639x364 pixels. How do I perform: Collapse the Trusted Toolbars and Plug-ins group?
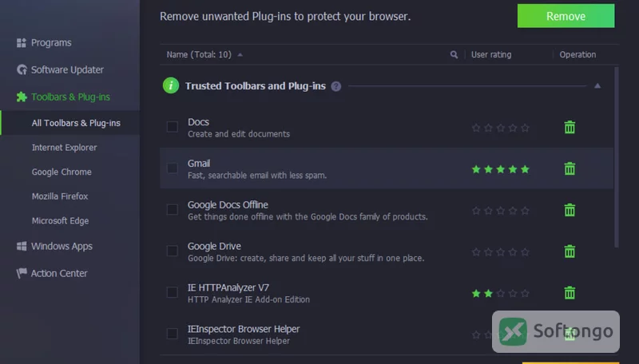click(x=597, y=86)
